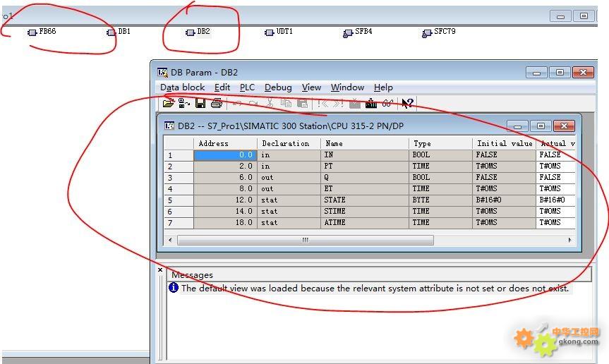Open the Window menu
This screenshot has width=609, height=364.
(347, 87)
